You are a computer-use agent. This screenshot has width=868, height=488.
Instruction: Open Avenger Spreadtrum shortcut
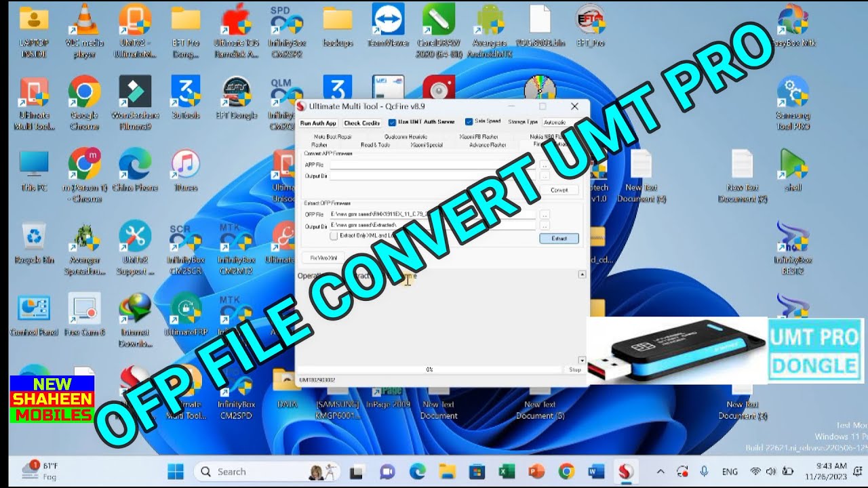point(84,247)
